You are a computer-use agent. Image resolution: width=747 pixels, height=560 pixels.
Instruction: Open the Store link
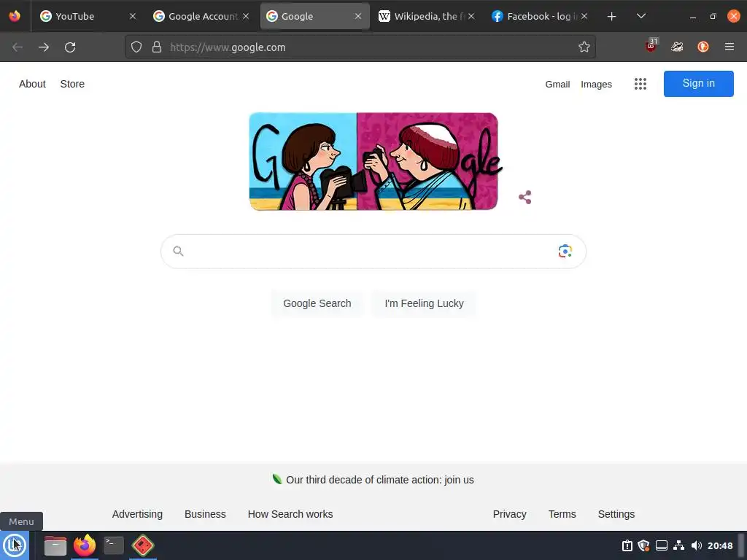pyautogui.click(x=72, y=84)
